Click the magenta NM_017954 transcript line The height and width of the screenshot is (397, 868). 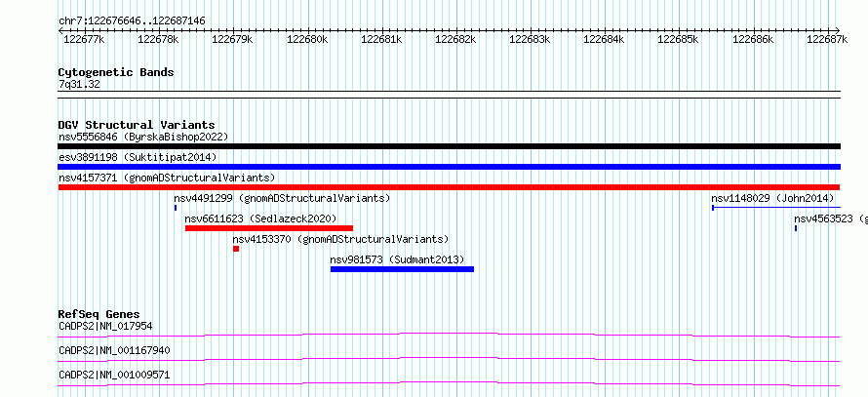tap(449, 335)
